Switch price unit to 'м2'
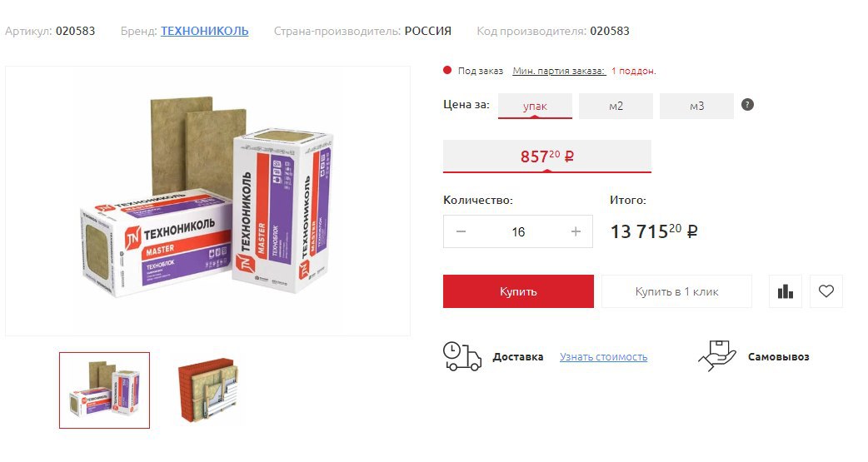 [616, 107]
